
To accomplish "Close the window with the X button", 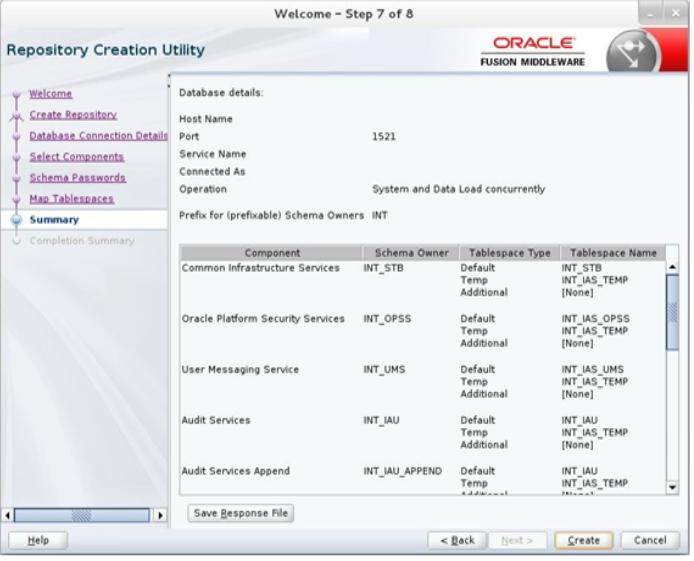I will point(676,14).
